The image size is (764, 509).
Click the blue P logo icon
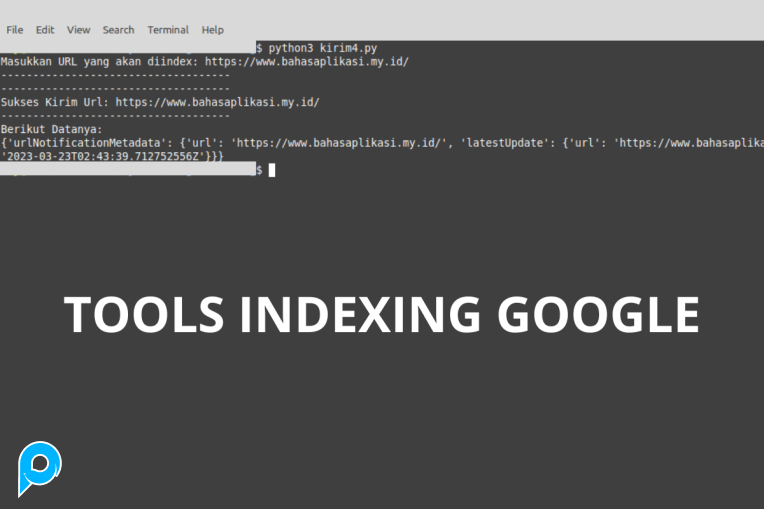click(x=40, y=469)
